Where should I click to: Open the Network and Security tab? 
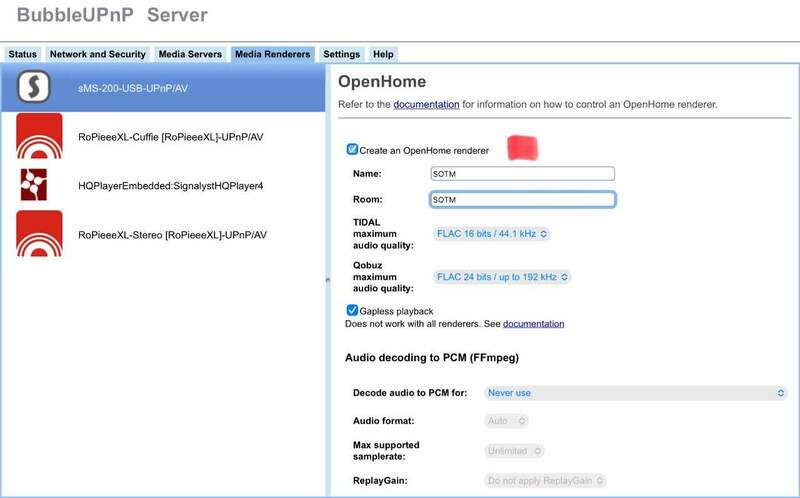click(x=98, y=54)
